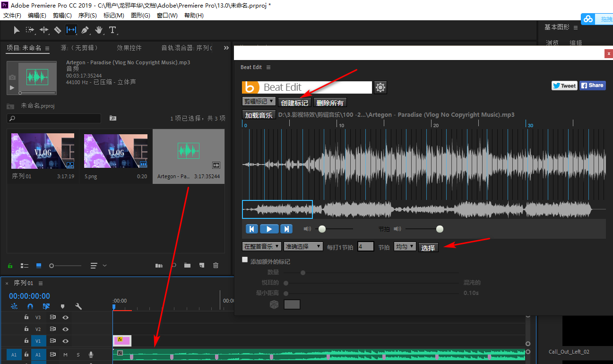The width and height of the screenshot is (613, 364).
Task: Click the 节拍 beat volume speaker icon
Action: (397, 229)
